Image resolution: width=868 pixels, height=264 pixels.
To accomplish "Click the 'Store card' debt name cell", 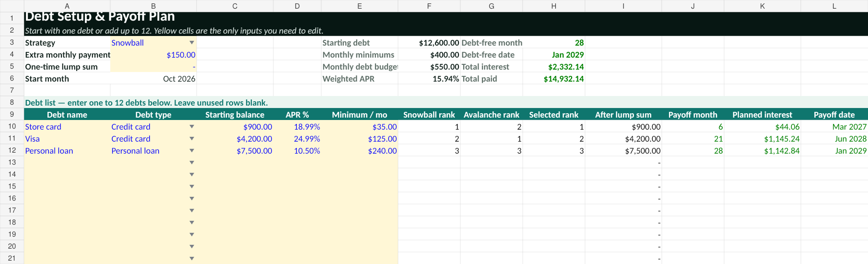I will 67,127.
